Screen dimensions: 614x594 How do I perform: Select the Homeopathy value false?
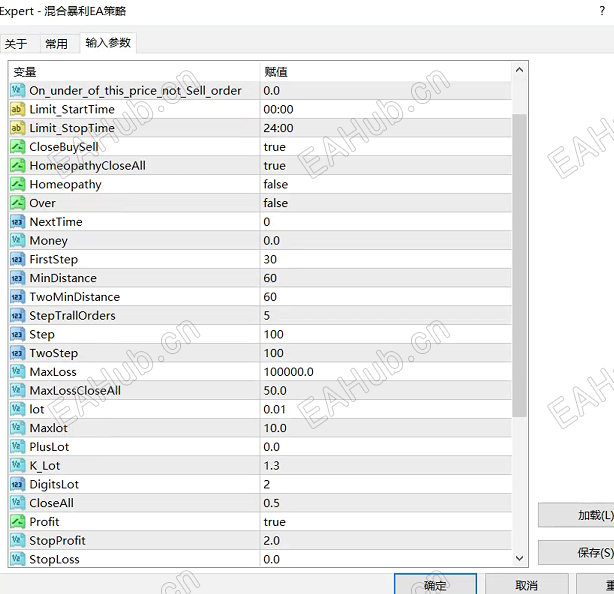click(x=276, y=184)
